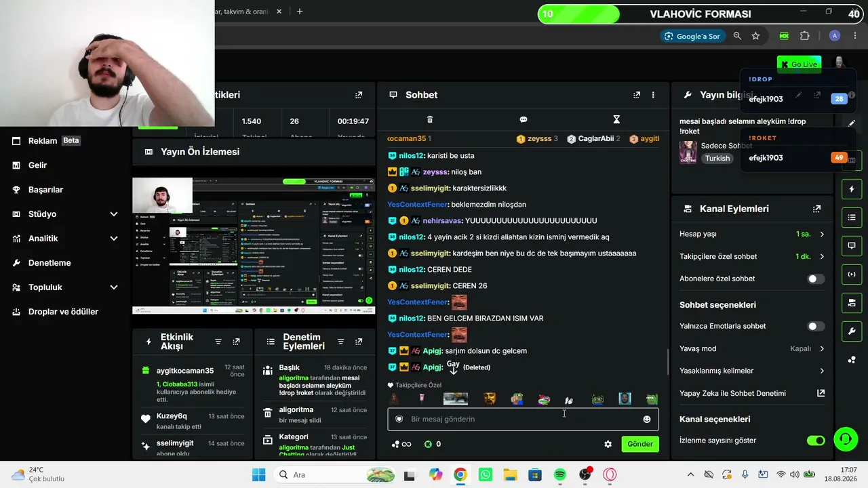
Task: Click the bookmark star in address bar
Action: [x=755, y=36]
